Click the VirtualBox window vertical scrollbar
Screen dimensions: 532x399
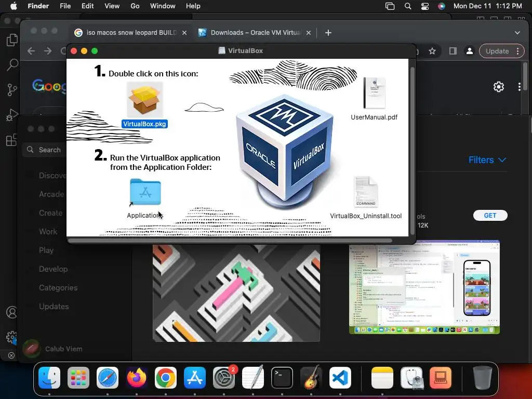pos(413,150)
